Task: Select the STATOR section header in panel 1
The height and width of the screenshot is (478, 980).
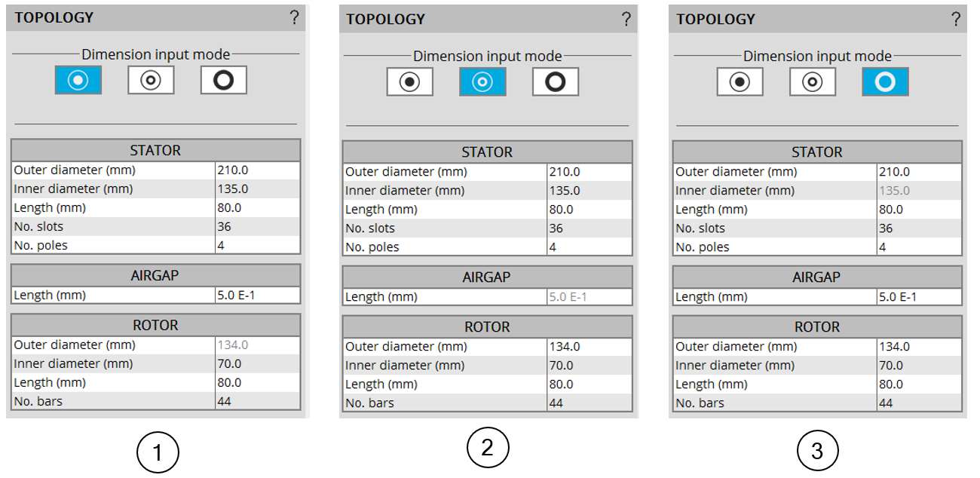Action: pos(155,150)
